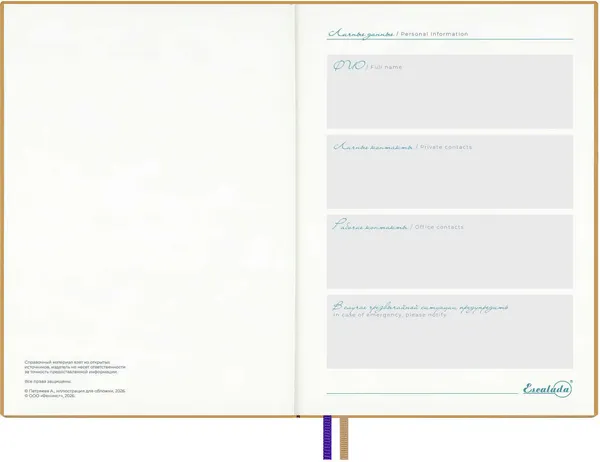Select the beige ribbon bookmark
Image resolution: width=600 pixels, height=462 pixels.
tap(344, 438)
